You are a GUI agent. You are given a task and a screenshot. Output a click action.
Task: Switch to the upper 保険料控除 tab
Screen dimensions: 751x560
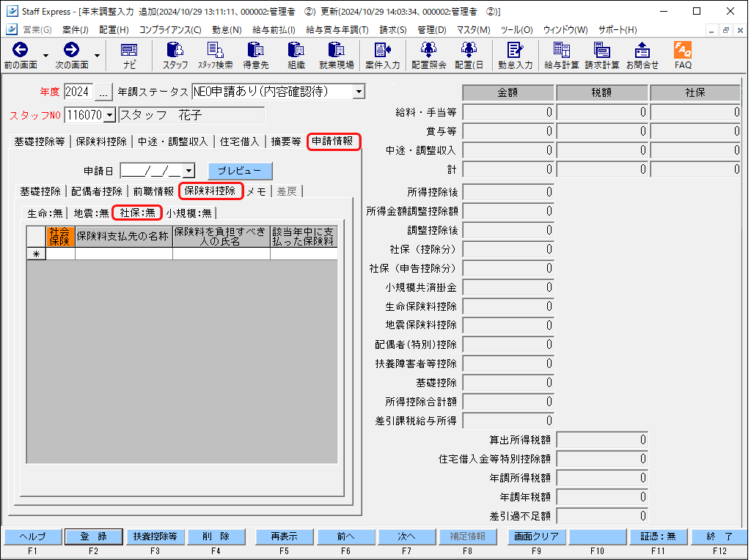(101, 141)
